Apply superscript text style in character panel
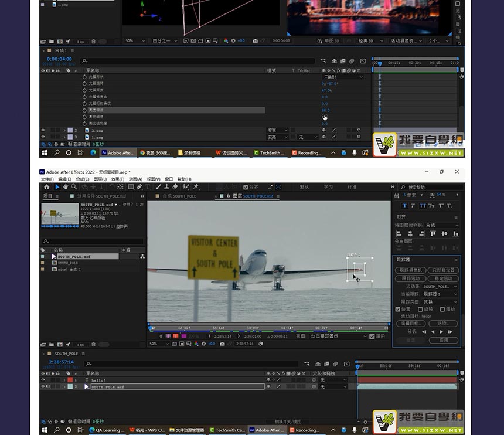This screenshot has width=504, height=435. [x=441, y=206]
